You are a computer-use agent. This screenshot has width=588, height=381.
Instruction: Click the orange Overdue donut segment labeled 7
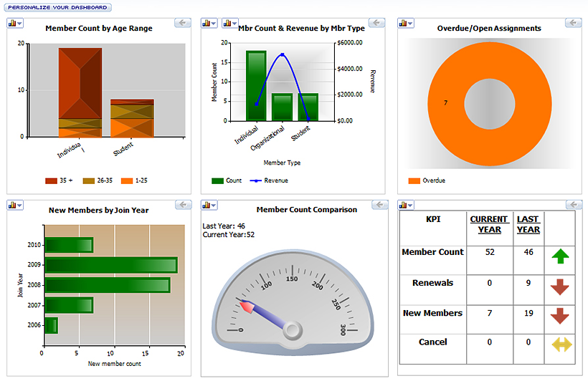[445, 103]
